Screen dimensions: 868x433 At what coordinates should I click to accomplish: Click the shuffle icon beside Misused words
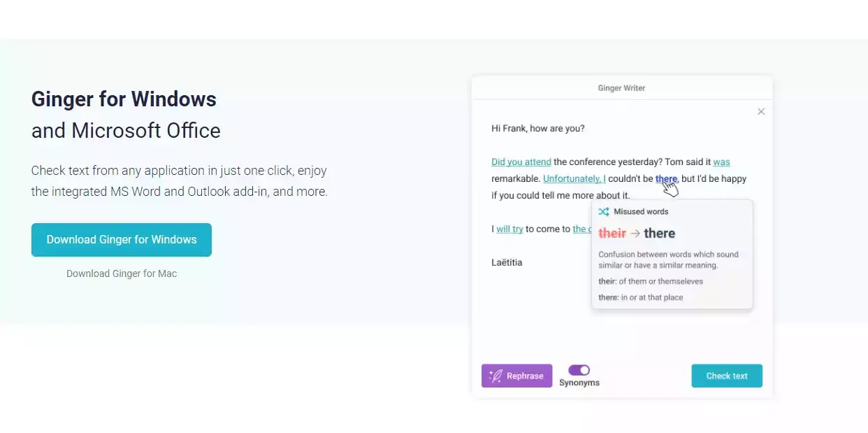click(x=604, y=211)
